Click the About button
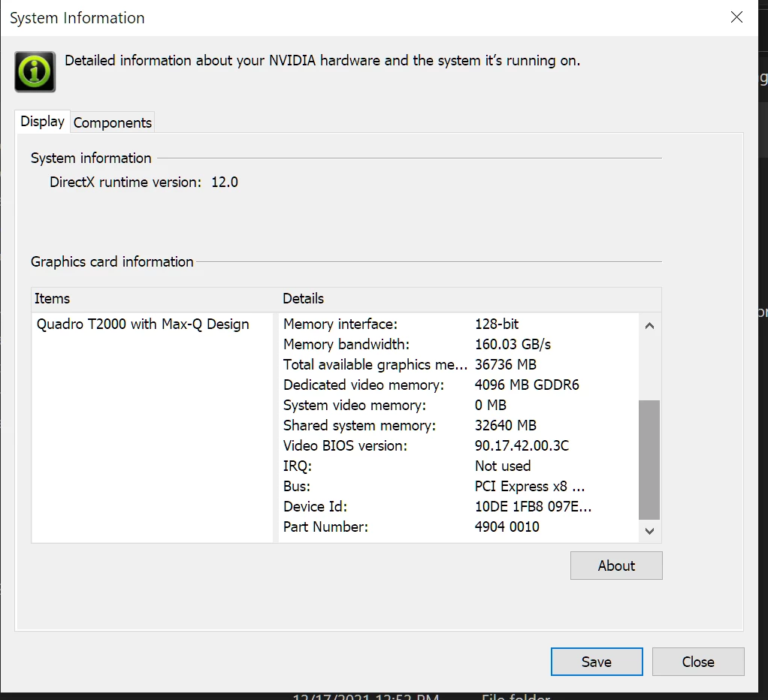Viewport: 768px width, 700px height. [616, 566]
